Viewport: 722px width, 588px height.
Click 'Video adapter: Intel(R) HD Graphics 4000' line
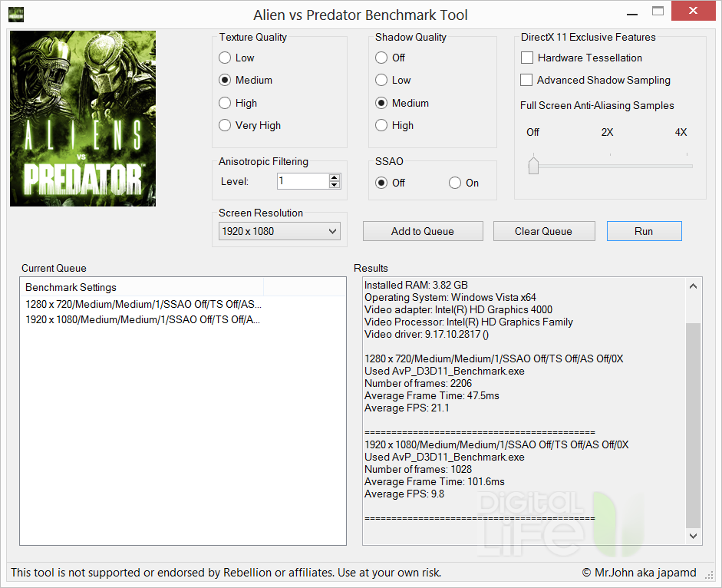click(x=458, y=309)
